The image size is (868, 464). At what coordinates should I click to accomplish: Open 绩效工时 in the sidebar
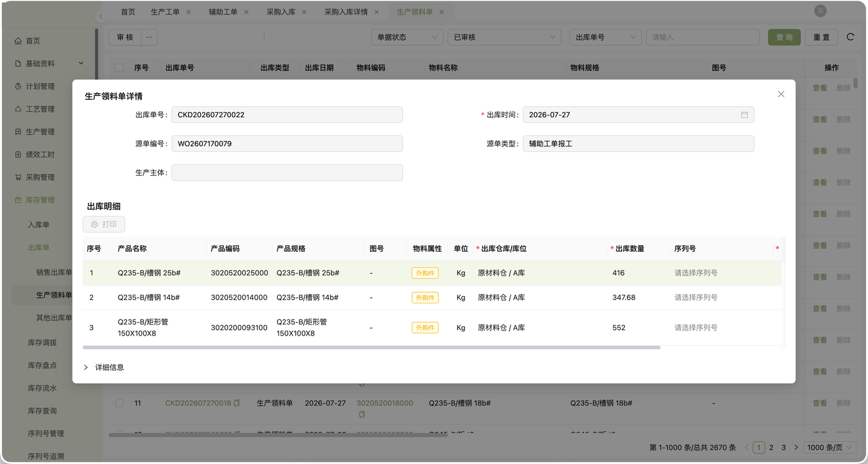40,154
